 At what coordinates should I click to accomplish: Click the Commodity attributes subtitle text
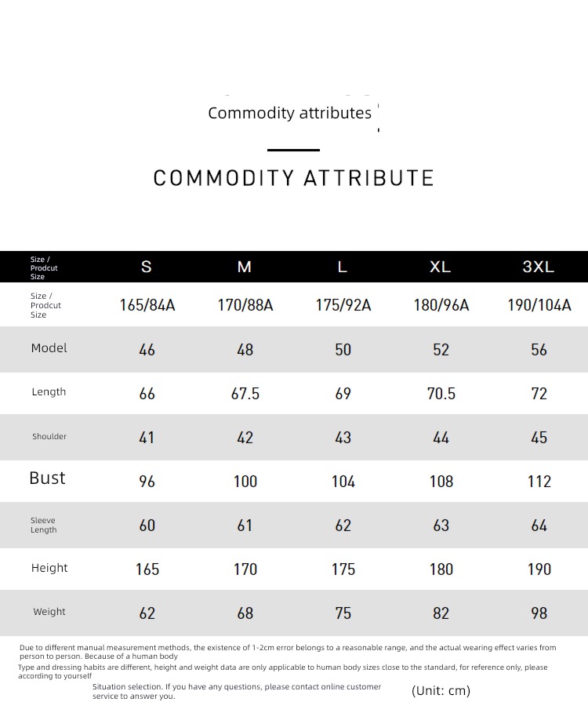(289, 113)
